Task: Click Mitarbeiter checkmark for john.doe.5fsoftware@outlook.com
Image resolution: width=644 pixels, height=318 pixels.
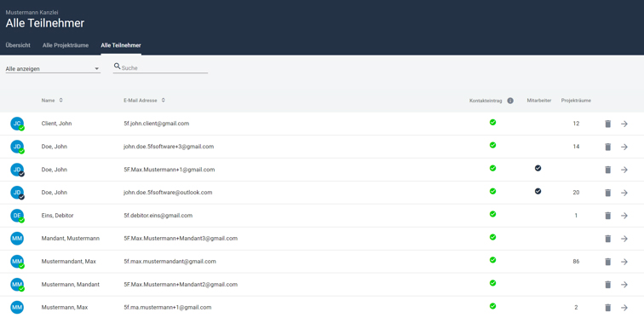Action: (538, 191)
